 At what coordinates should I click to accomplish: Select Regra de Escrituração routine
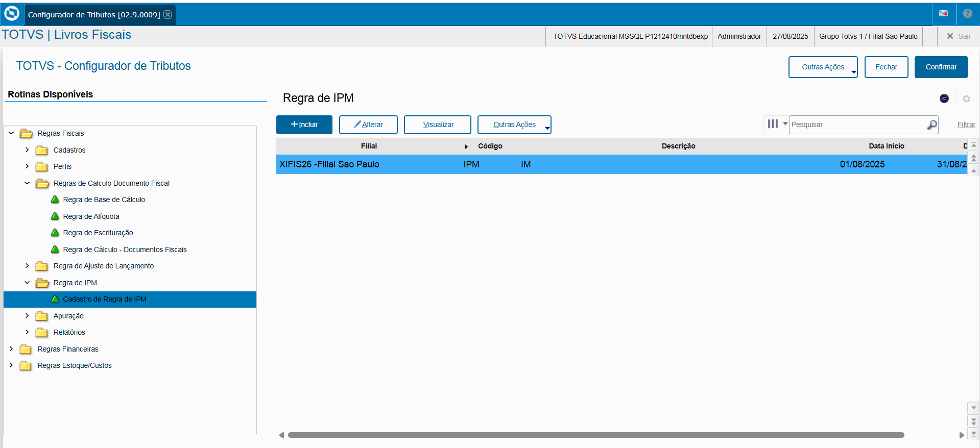click(x=98, y=233)
